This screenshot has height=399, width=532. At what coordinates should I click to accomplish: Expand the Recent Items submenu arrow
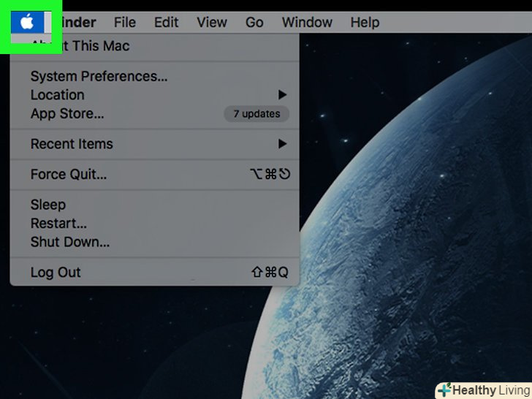point(282,144)
